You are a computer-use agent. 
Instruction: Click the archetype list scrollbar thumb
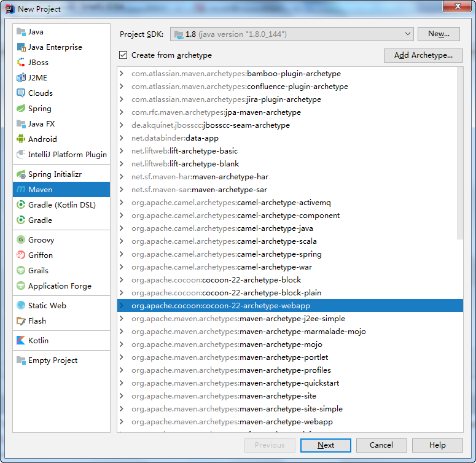click(x=460, y=154)
